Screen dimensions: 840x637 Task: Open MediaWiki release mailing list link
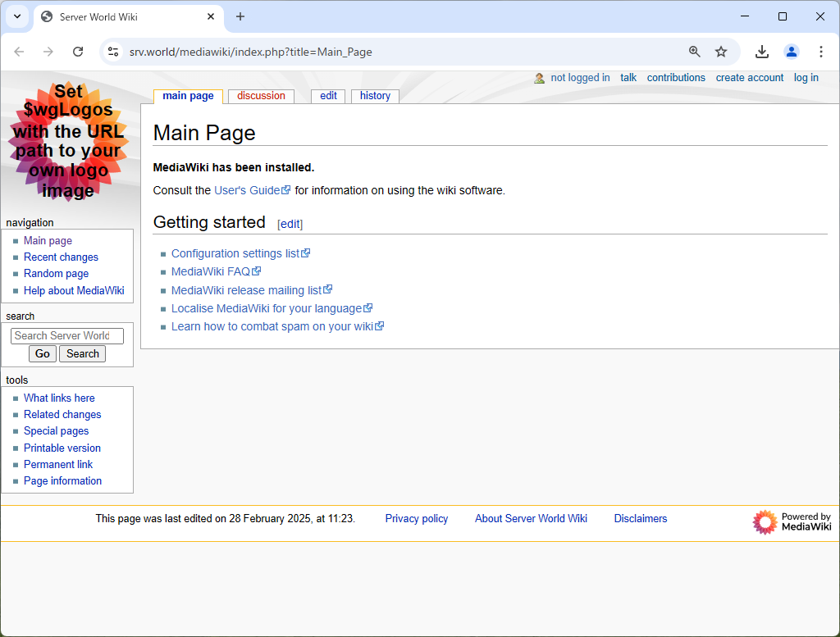coord(252,290)
